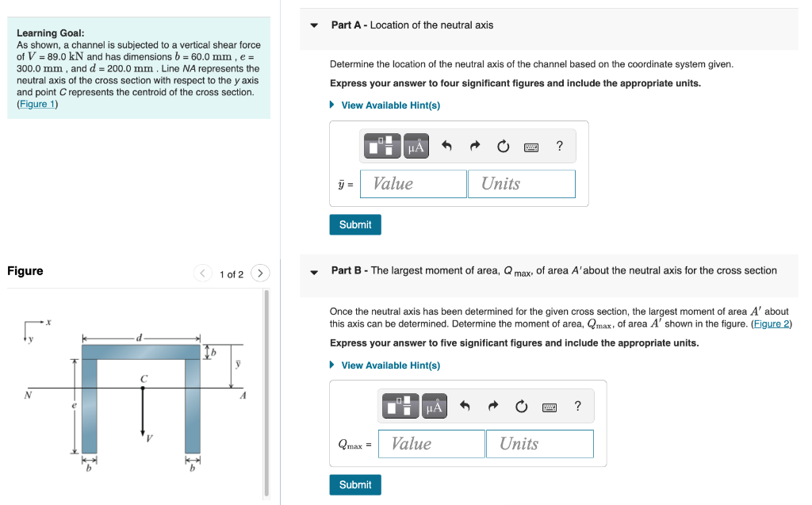
Task: Open the Figure 1 link in Learning Goal
Action: [36, 102]
